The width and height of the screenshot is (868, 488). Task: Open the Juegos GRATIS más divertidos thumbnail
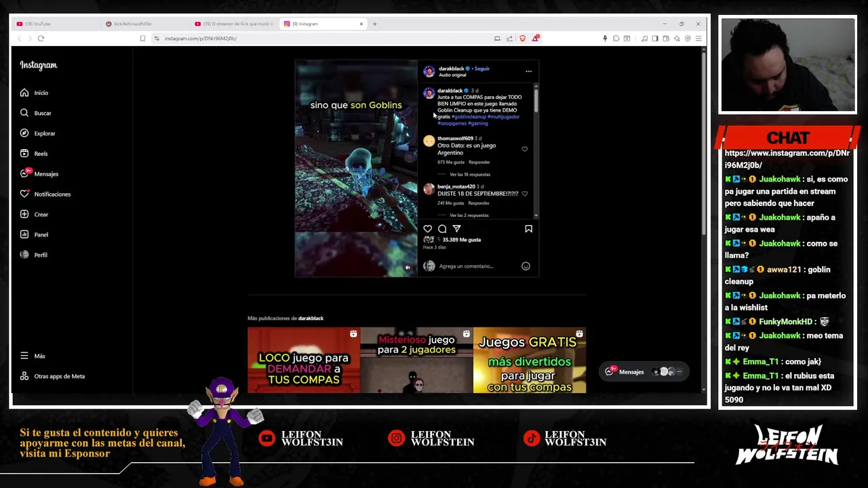[x=530, y=360]
